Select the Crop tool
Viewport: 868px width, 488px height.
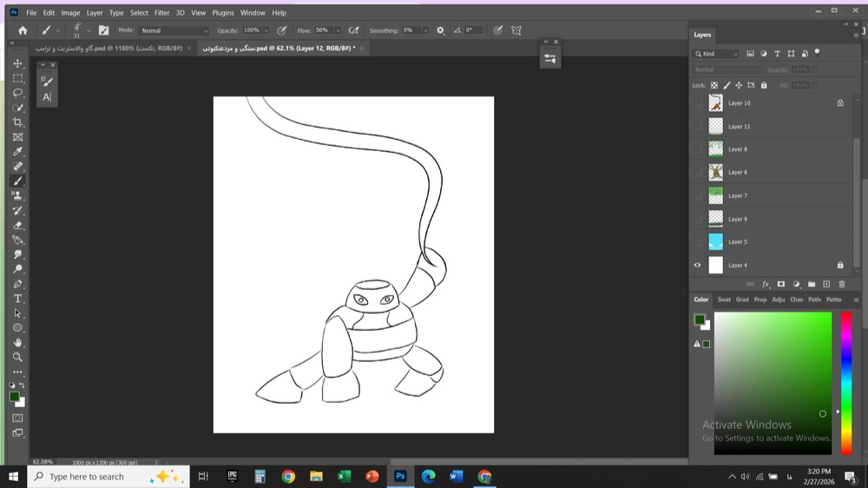(x=17, y=122)
